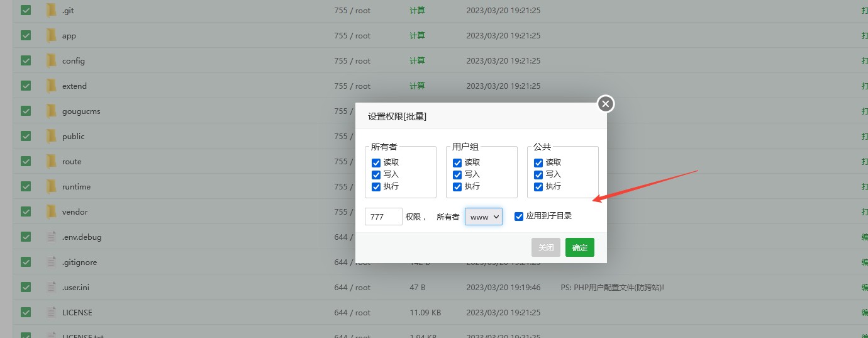Deselect the public row checkbox
The height and width of the screenshot is (338, 868).
click(26, 136)
